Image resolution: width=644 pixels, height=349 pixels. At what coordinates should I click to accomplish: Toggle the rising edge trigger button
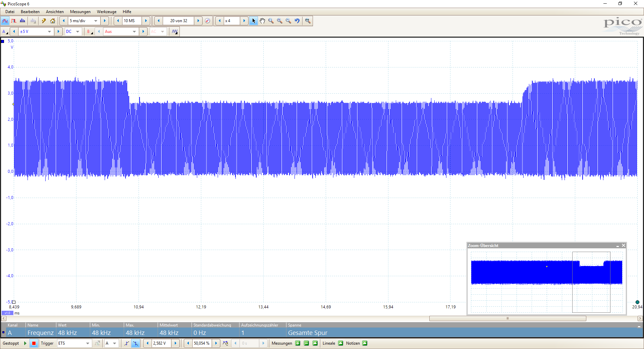click(126, 343)
